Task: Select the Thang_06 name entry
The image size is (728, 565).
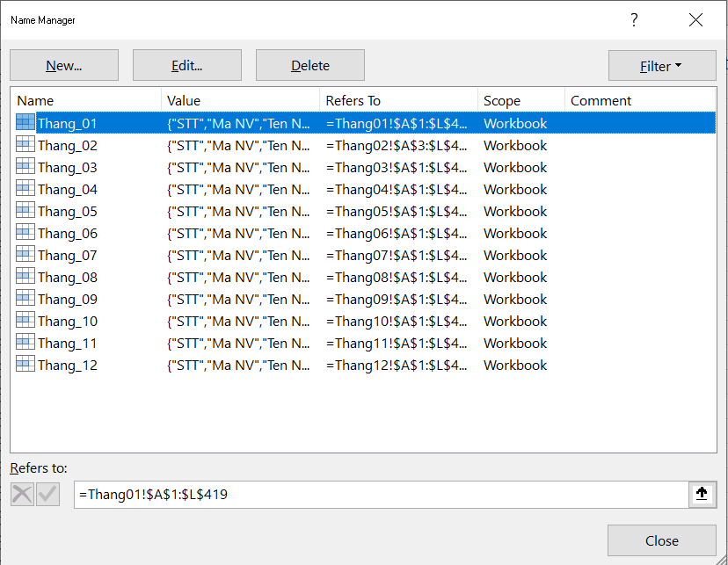Action: pyautogui.click(x=68, y=233)
